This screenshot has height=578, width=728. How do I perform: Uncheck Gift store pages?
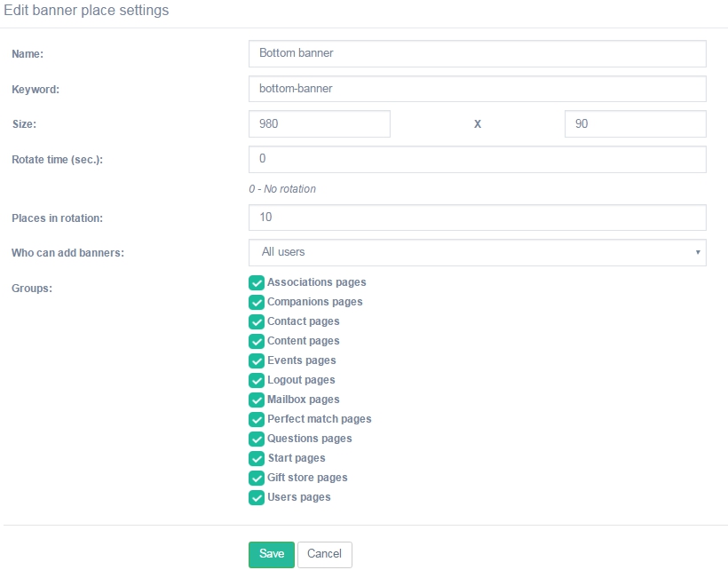coord(257,478)
